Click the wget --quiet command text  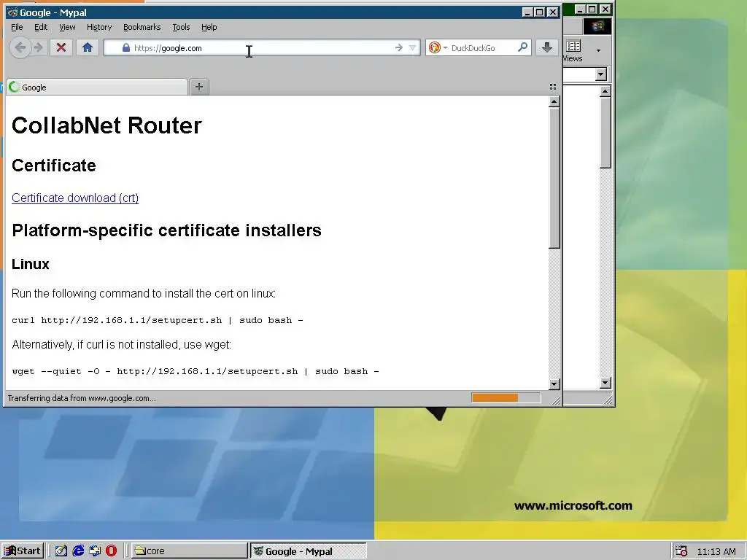point(196,371)
